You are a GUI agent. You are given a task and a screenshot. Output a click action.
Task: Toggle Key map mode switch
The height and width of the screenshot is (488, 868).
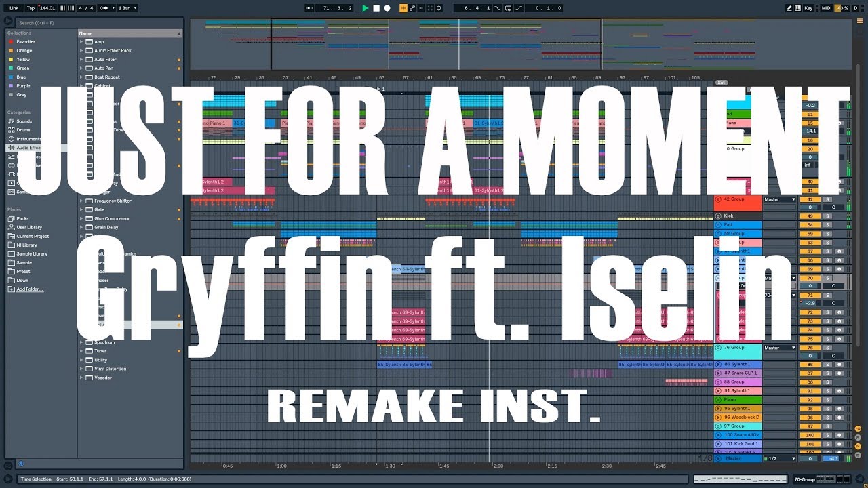pos(808,8)
